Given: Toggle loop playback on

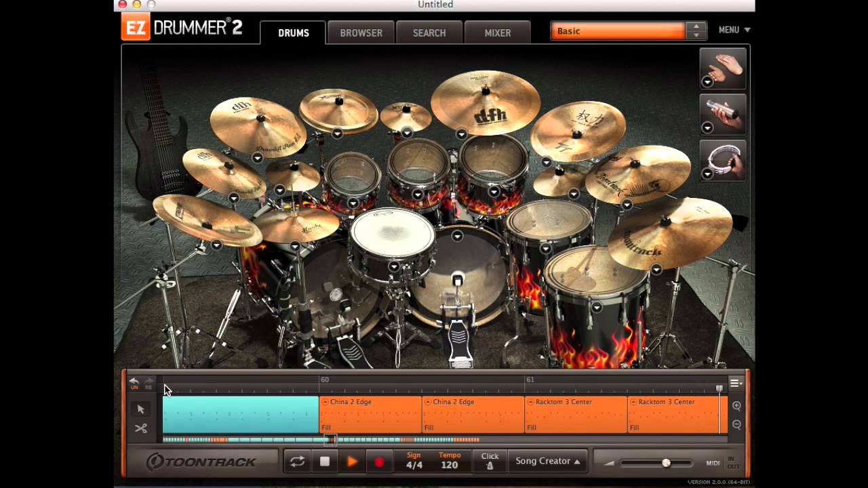Looking at the screenshot, I should tap(297, 462).
